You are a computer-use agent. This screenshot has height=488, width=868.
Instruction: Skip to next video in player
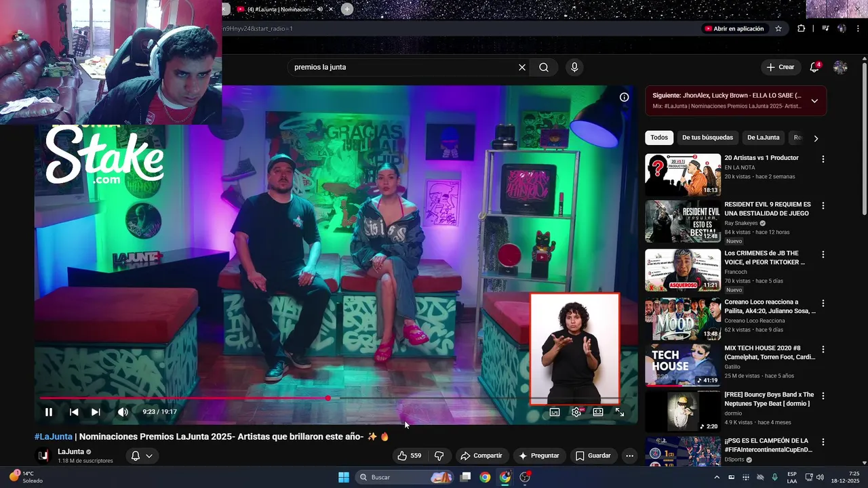point(96,412)
